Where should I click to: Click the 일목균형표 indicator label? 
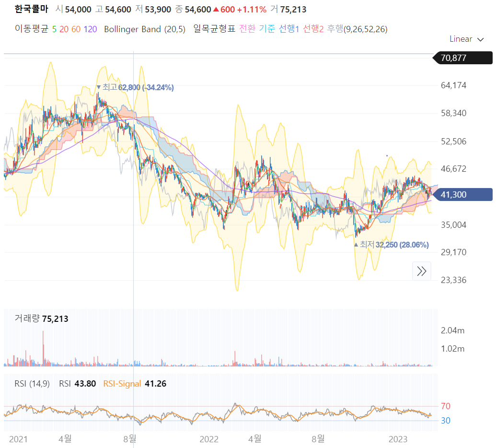click(x=215, y=29)
